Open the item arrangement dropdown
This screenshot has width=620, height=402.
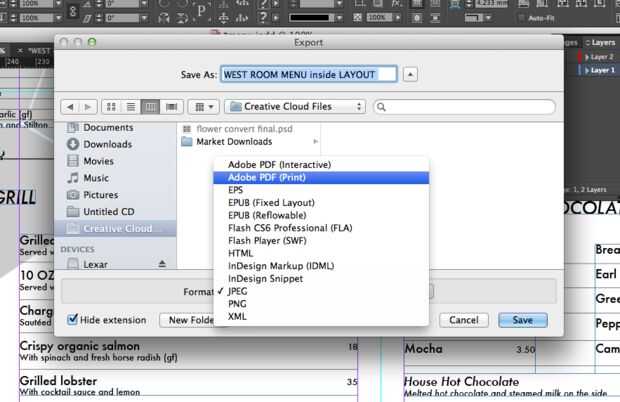[x=204, y=107]
